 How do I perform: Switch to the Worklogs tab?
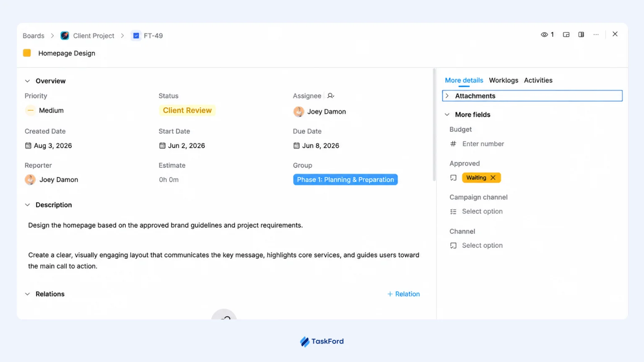pyautogui.click(x=504, y=80)
